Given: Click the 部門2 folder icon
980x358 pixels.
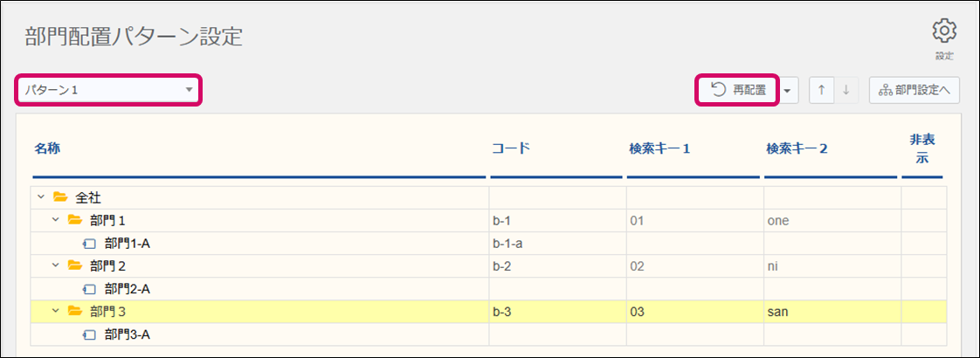Looking at the screenshot, I should click(x=75, y=265).
